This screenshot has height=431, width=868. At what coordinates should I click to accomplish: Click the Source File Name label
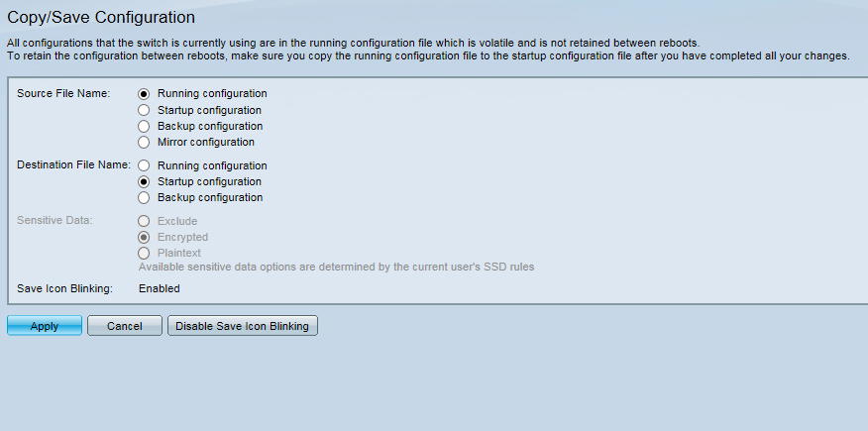[x=63, y=93]
